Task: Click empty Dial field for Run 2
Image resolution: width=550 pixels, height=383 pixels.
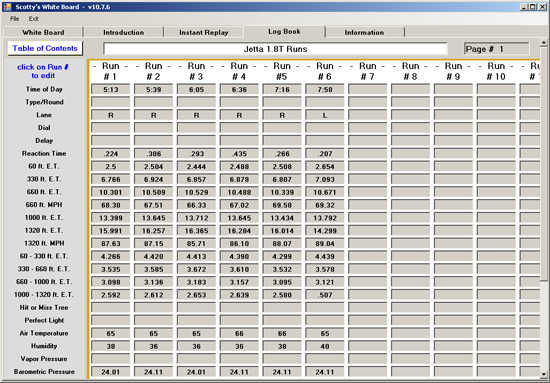Action: [x=153, y=128]
